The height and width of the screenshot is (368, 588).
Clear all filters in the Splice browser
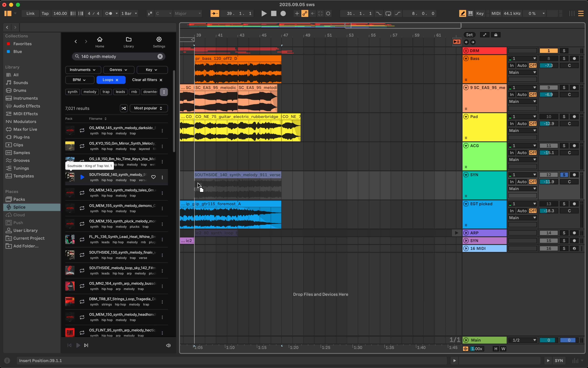(147, 80)
